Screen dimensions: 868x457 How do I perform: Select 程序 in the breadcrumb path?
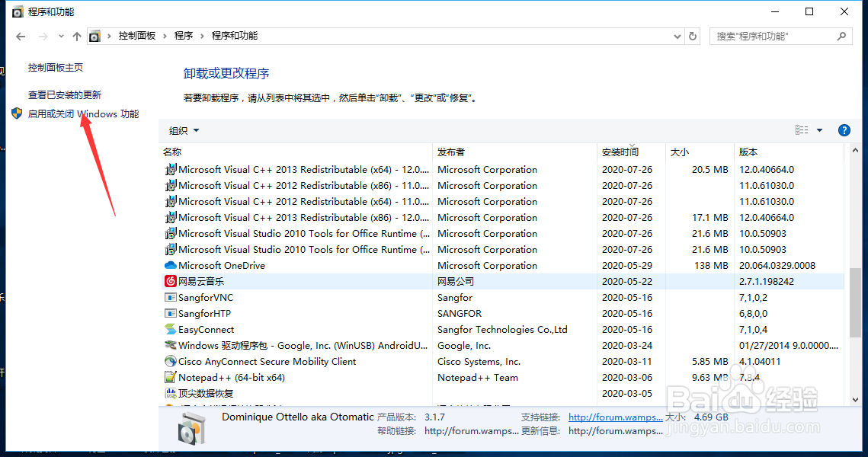tap(183, 35)
